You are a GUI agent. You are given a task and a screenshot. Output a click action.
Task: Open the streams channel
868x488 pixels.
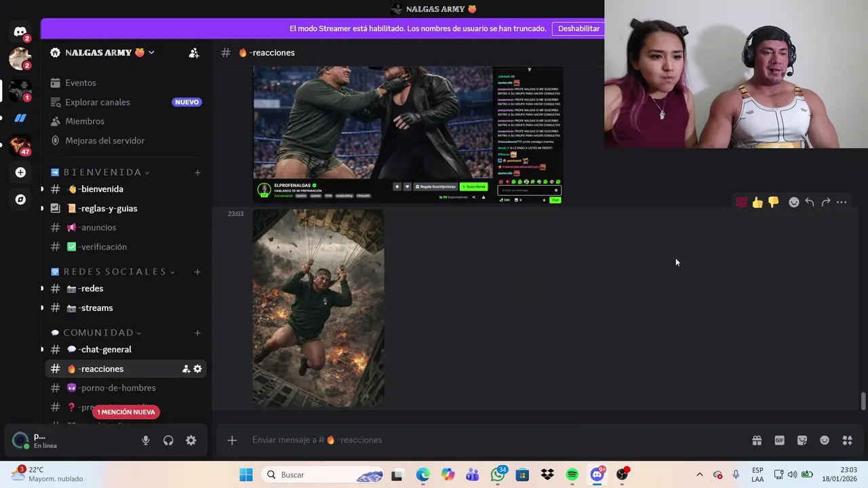(x=126, y=308)
